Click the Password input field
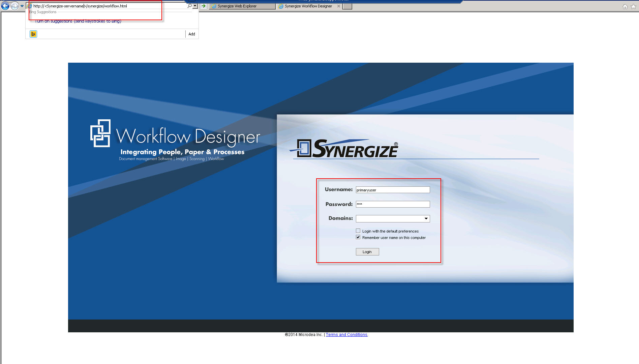The image size is (639, 364). pos(393,204)
